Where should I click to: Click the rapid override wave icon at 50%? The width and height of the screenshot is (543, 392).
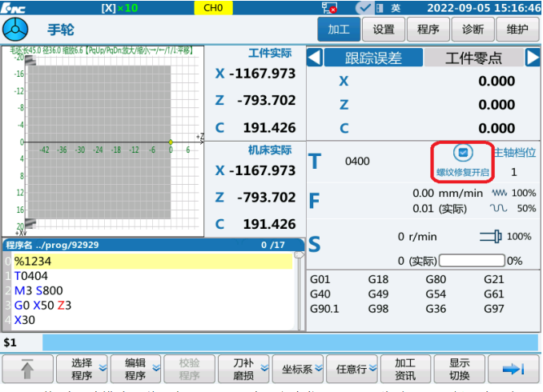tap(499, 208)
